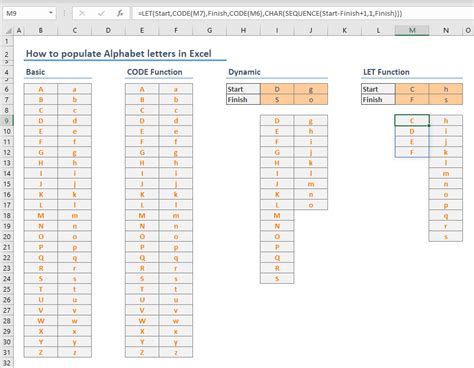Image resolution: width=474 pixels, height=368 pixels.
Task: Select highlighted column M header
Action: 412,31
